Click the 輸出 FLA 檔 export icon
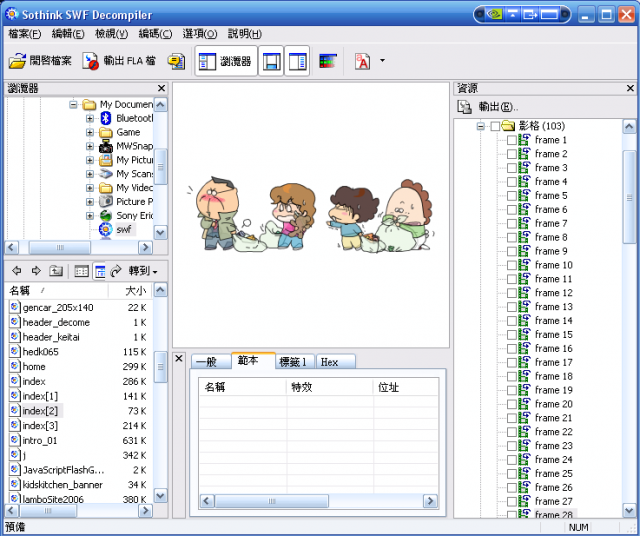Viewport: 640px width, 536px height. (x=90, y=61)
